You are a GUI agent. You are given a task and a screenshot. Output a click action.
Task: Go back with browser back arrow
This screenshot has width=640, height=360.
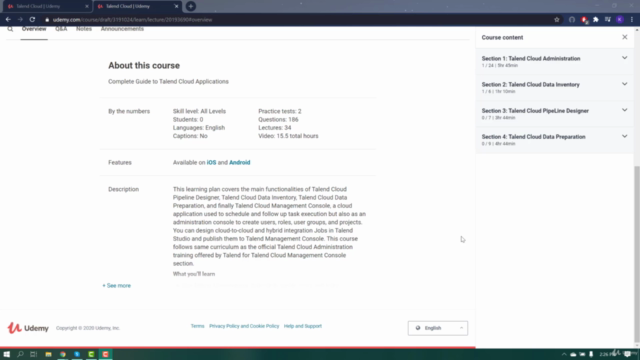[8, 20]
